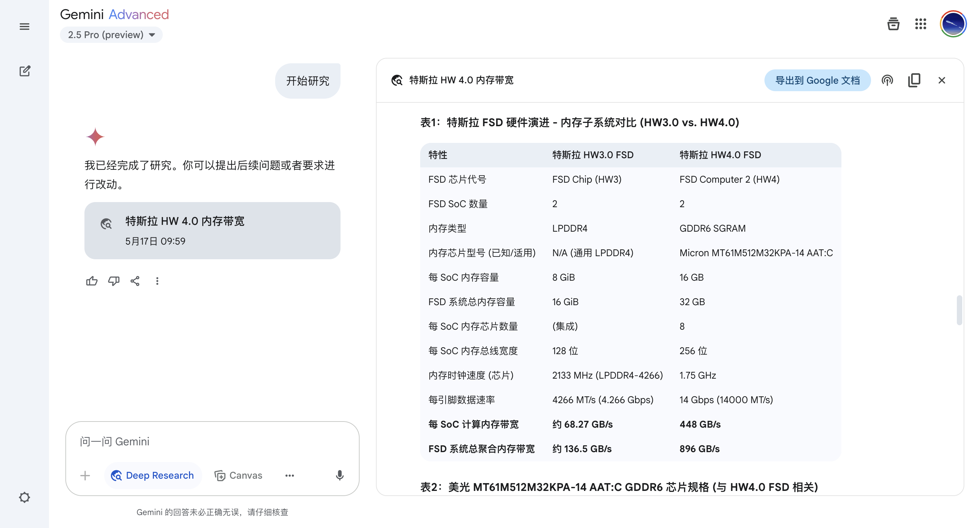Click cell '约 136.5 GB/s'
The width and height of the screenshot is (980, 528).
coord(582,449)
